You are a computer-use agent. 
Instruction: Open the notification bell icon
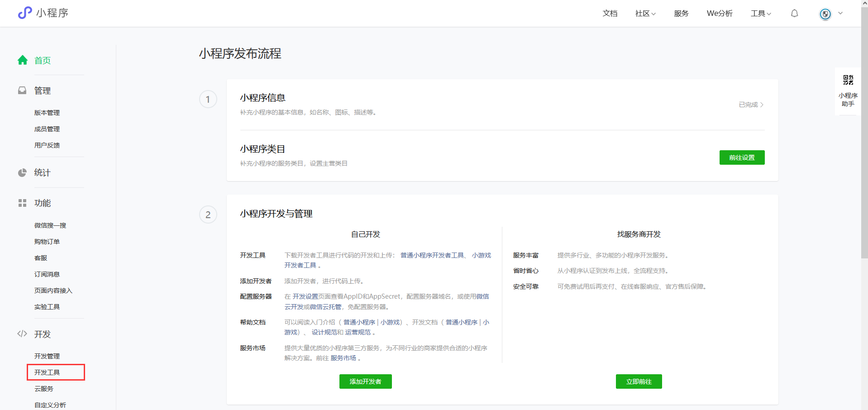click(x=794, y=14)
